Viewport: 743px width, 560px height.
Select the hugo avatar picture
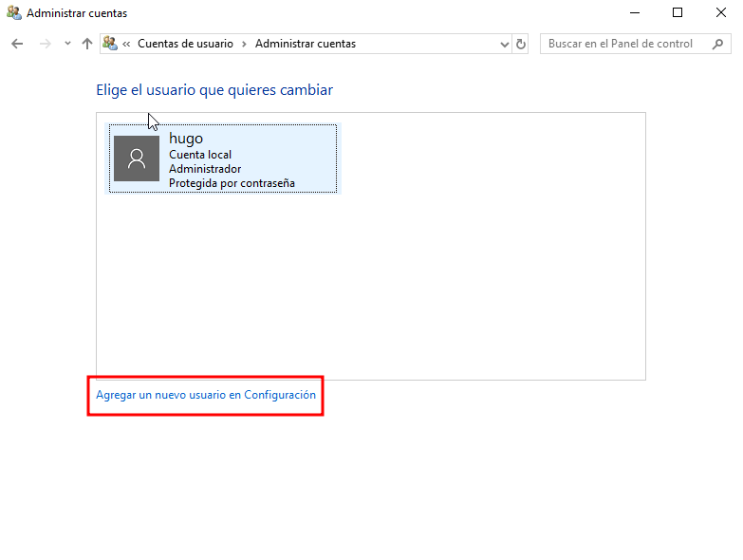[x=137, y=159]
